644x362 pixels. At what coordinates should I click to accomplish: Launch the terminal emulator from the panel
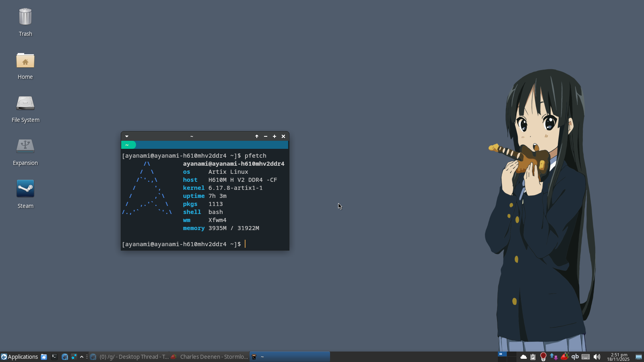54,357
